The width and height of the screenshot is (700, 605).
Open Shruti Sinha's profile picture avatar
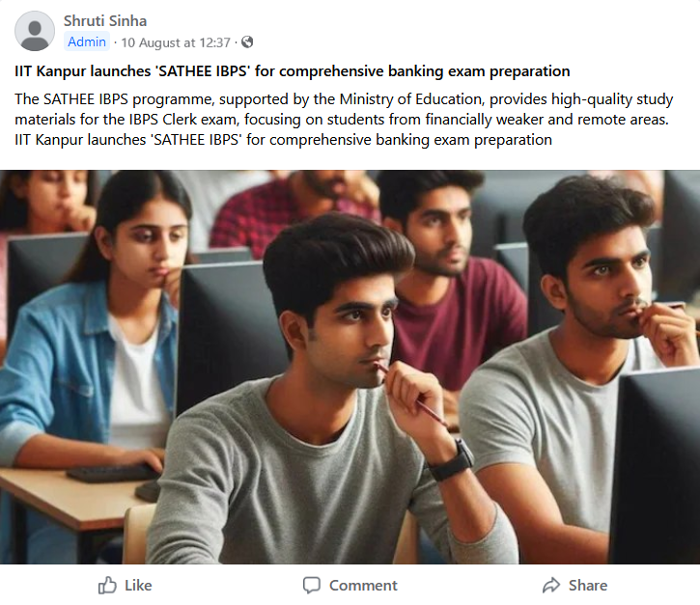pyautogui.click(x=36, y=31)
